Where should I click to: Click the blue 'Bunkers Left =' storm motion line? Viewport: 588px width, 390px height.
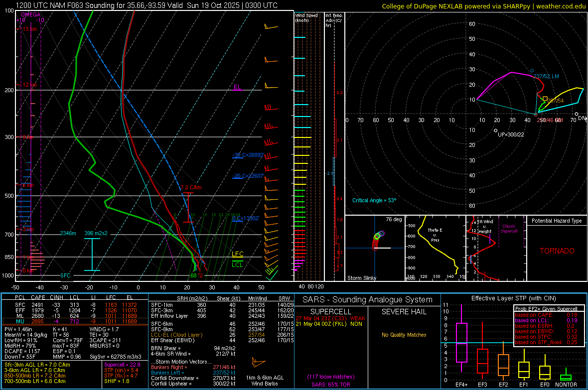coord(193,373)
